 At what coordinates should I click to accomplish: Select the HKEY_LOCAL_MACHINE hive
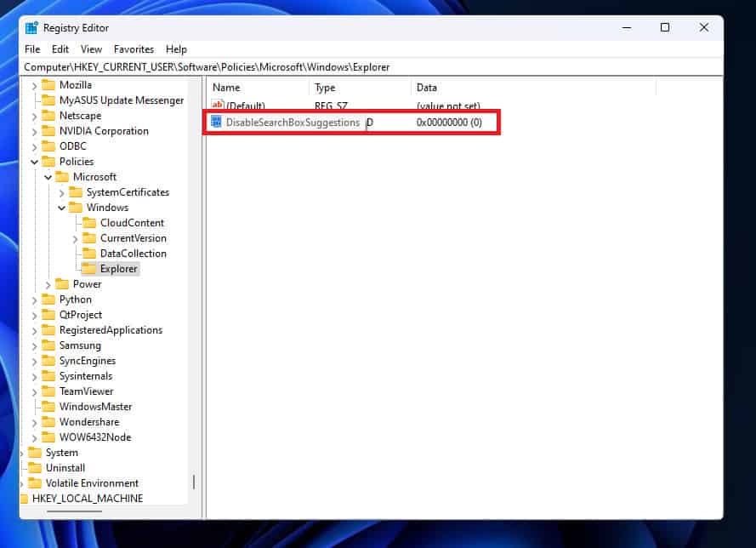tap(88, 499)
